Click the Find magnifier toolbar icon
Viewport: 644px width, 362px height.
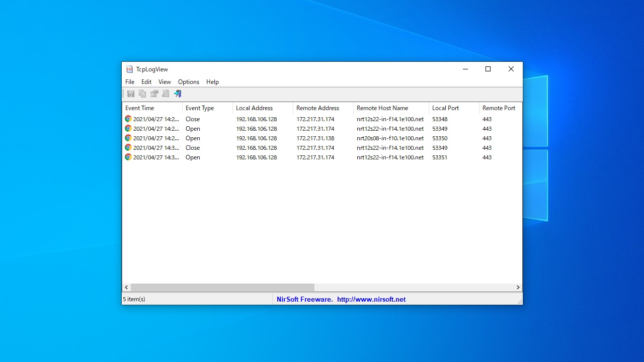pyautogui.click(x=166, y=94)
